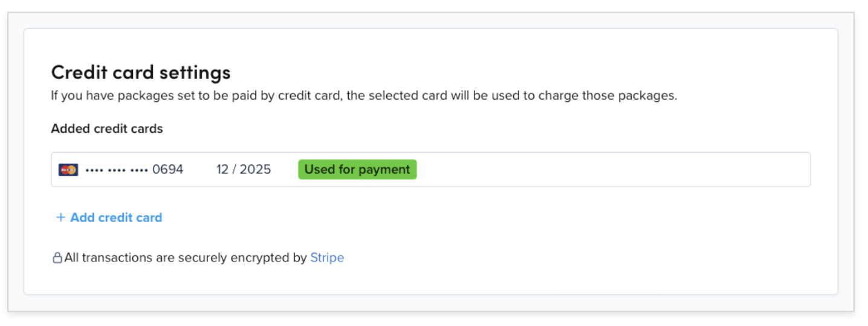The image size is (868, 326).
Task: Click the Credit card settings heading
Action: coord(141,72)
